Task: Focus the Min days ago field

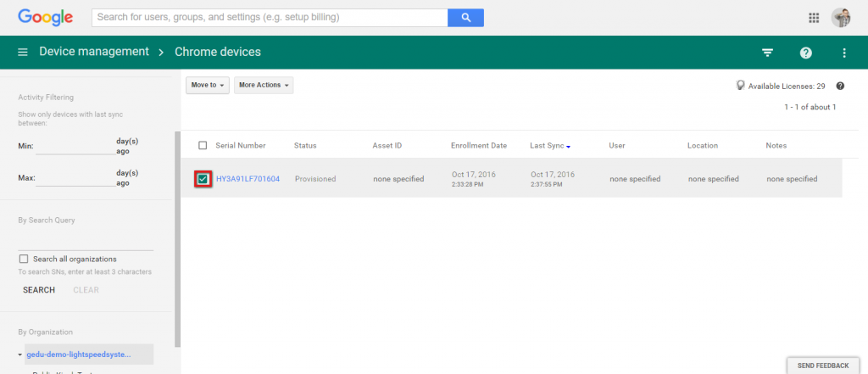Action: click(75, 147)
